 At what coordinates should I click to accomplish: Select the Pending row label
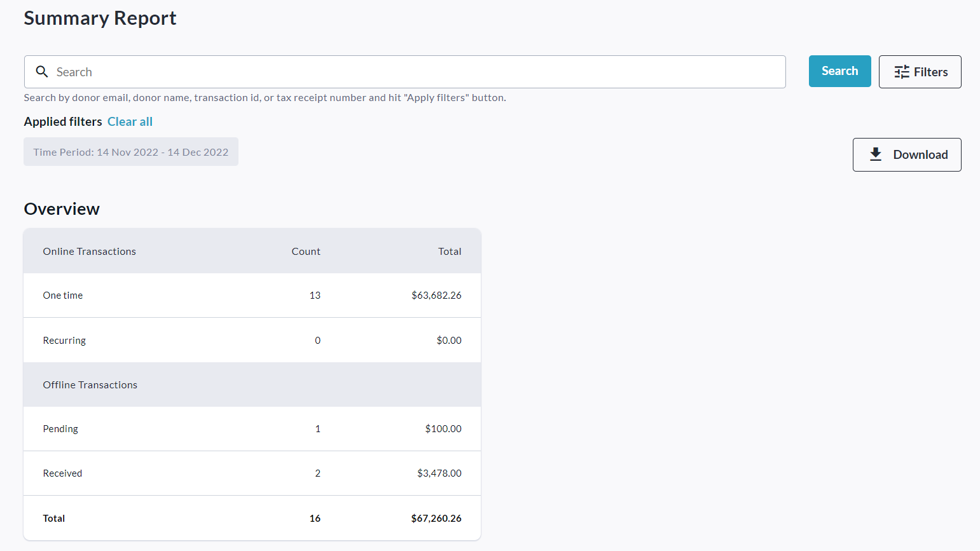60,429
